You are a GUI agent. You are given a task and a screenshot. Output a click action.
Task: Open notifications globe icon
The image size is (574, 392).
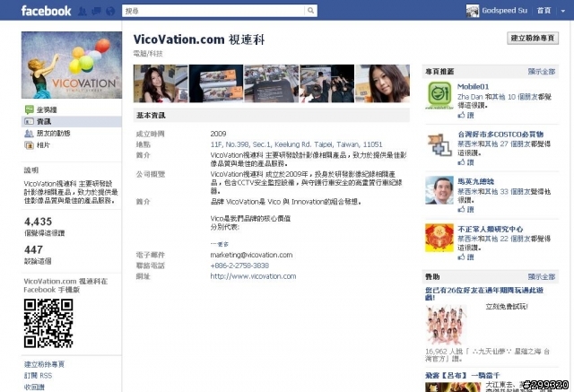[x=110, y=12]
